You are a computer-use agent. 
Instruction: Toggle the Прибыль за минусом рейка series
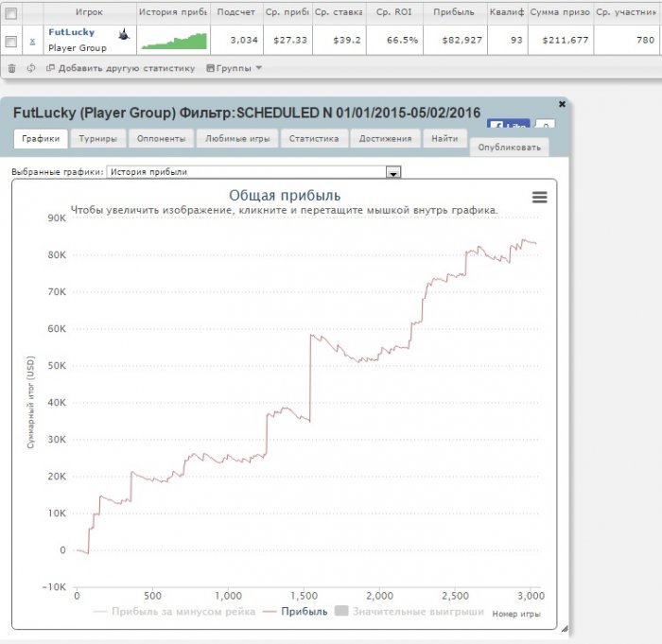(174, 612)
